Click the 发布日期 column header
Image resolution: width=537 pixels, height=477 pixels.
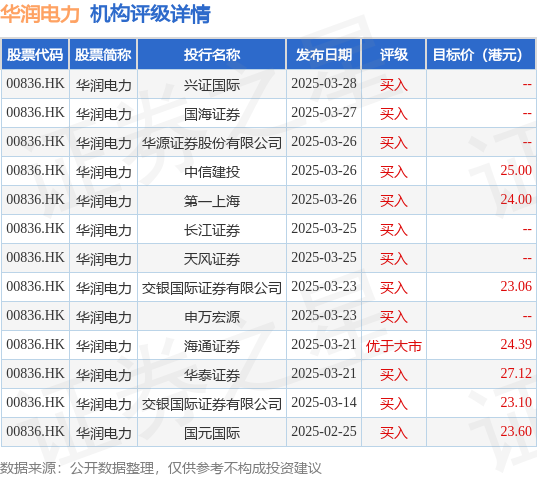pos(324,54)
